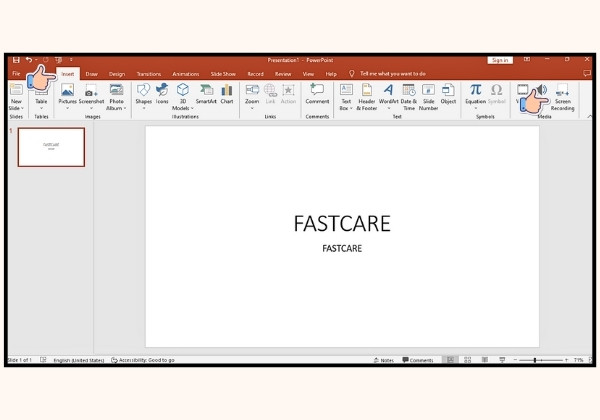Collapse the ribbon with the chevron
Viewport: 600px width, 420px height.
(x=589, y=116)
